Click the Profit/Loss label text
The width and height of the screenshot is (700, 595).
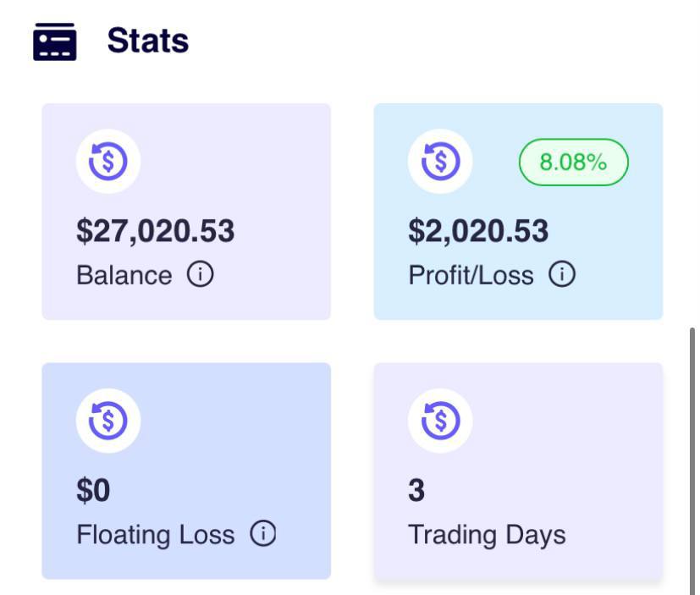[471, 276]
